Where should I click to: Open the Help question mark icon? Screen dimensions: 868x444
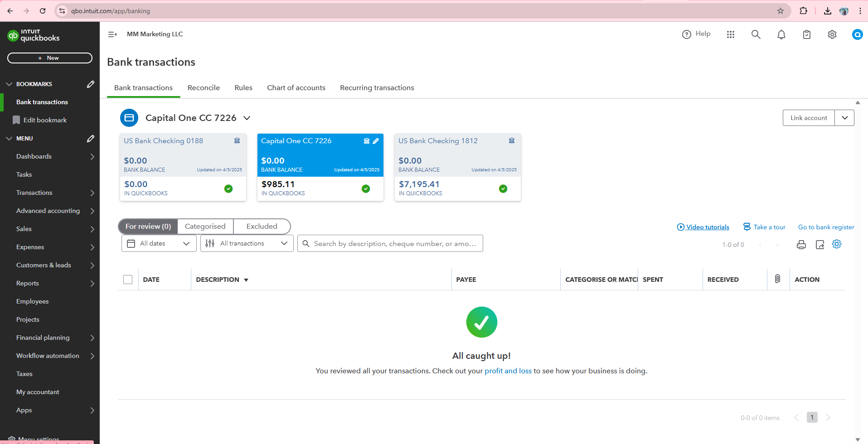(x=687, y=34)
